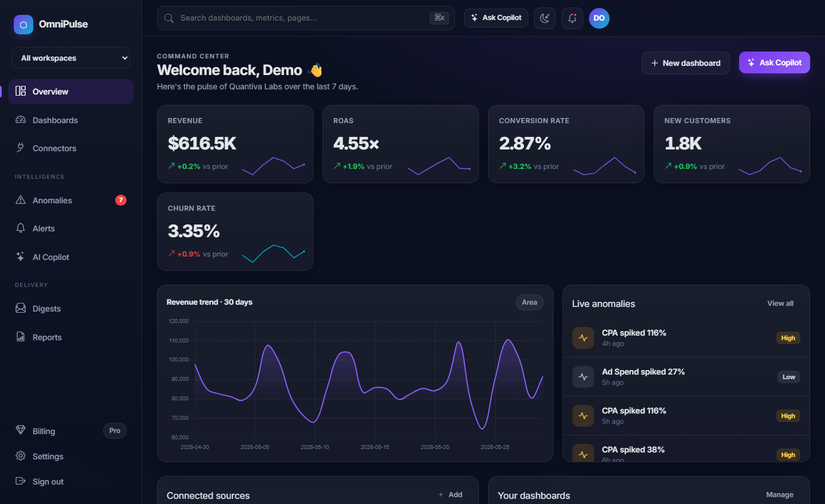The image size is (825, 504).
Task: Open the New Customers 1.8K card
Action: click(732, 144)
